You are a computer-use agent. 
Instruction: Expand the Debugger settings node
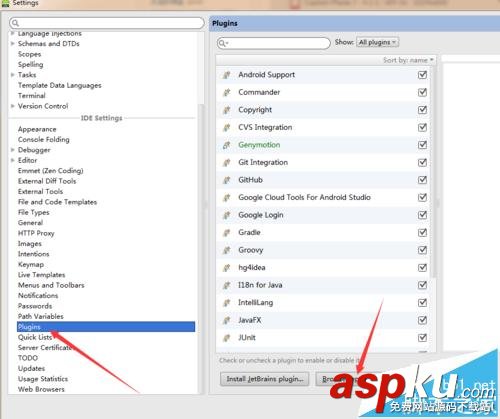[13, 150]
